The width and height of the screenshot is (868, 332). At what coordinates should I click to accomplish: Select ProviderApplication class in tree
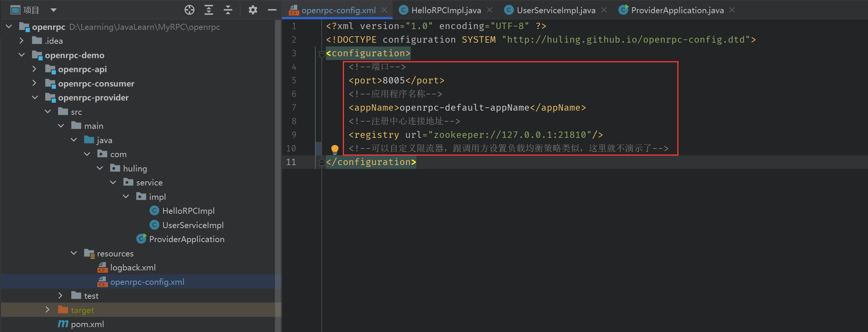point(187,239)
